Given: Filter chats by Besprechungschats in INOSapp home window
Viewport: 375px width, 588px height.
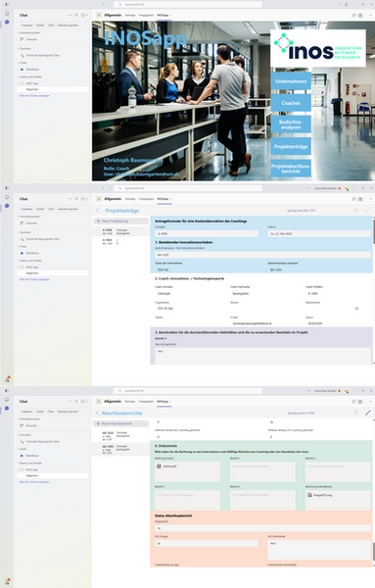Looking at the screenshot, I should (68, 25).
